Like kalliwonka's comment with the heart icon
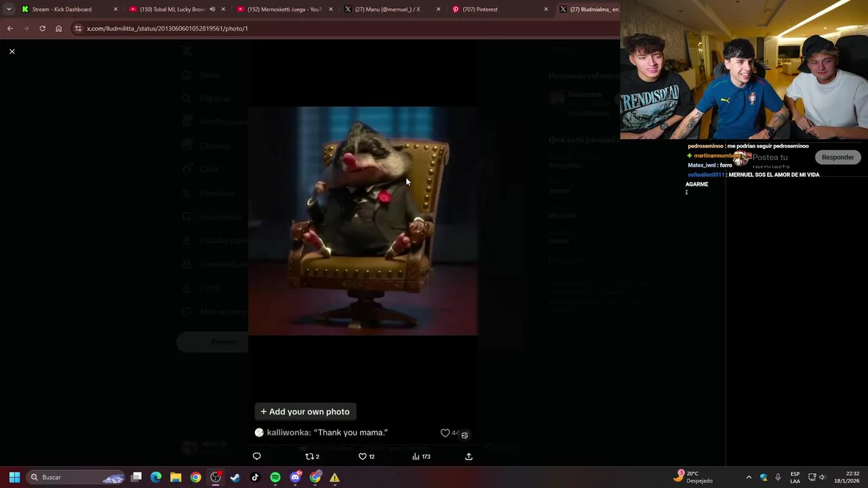868x488 pixels. pos(445,432)
